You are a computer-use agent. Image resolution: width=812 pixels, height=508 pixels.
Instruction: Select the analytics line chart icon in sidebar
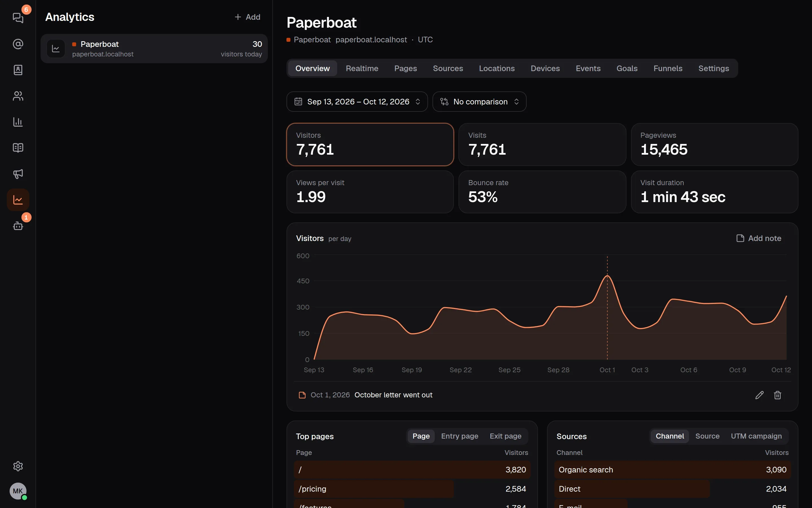click(x=18, y=200)
